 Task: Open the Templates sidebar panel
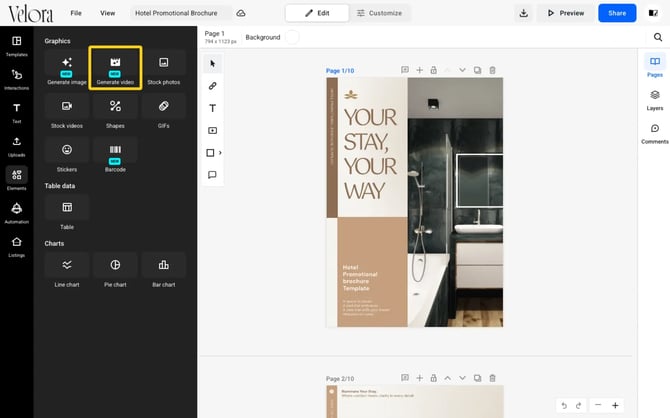click(17, 46)
